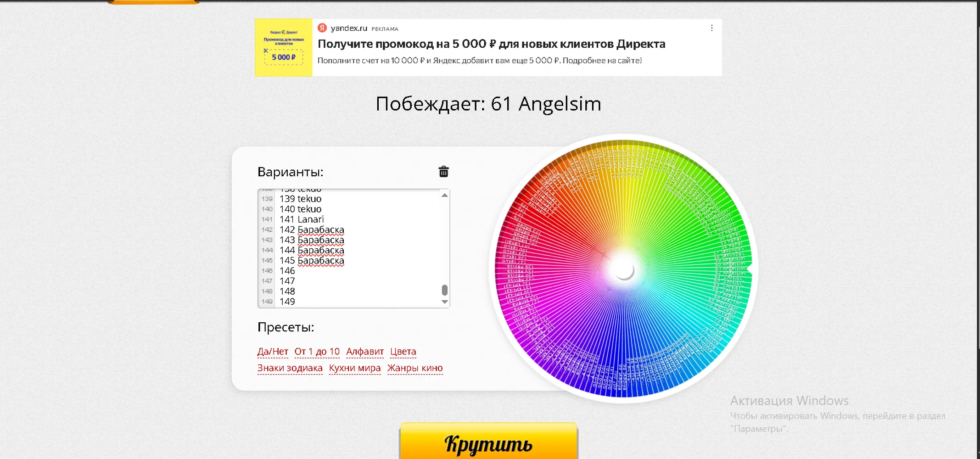Click the line '145 Барабаска'

tap(312, 260)
